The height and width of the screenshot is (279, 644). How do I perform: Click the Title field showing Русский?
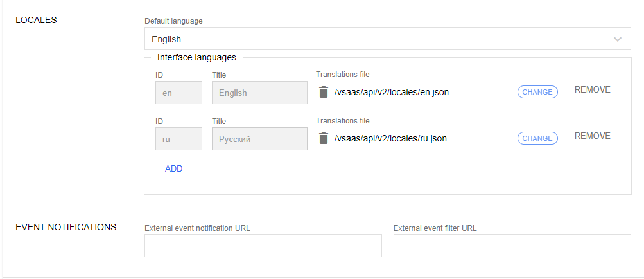pos(259,139)
